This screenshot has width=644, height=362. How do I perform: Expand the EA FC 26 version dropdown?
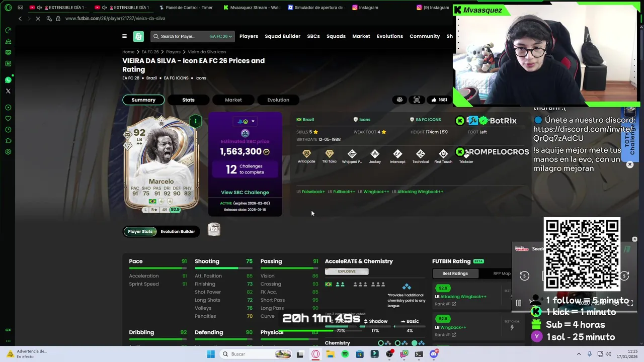click(221, 36)
